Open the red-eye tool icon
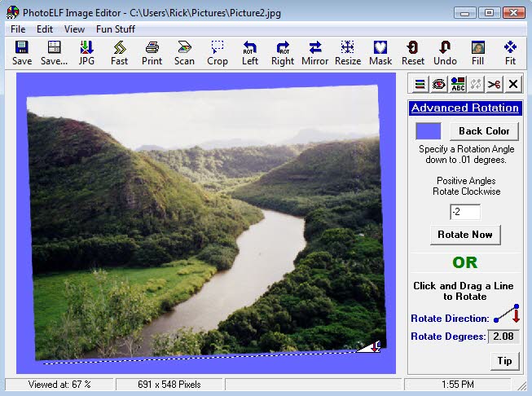 (438, 84)
